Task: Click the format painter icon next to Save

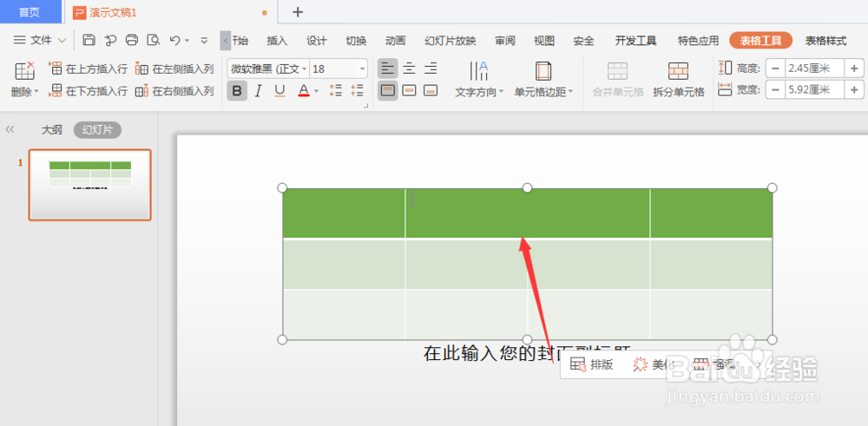Action: click(111, 40)
